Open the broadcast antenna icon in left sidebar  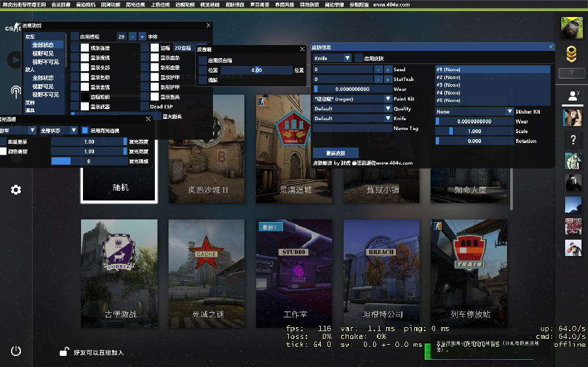[x=16, y=91]
